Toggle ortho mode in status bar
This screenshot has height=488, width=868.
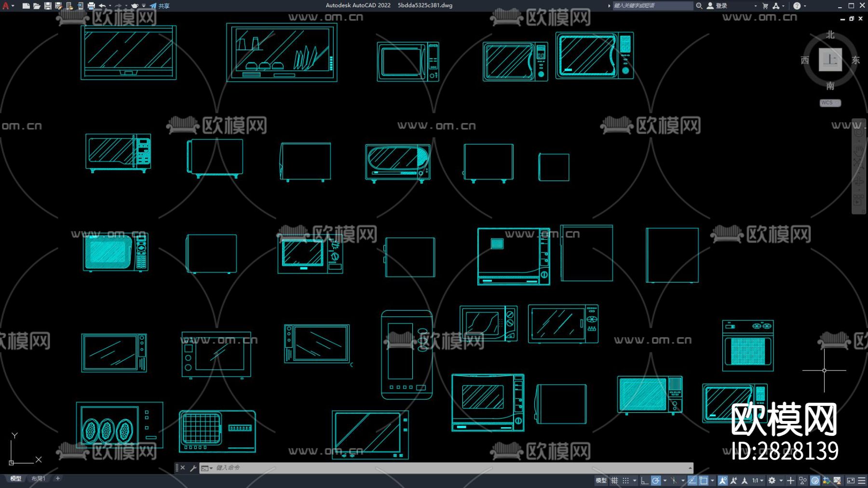coord(645,481)
